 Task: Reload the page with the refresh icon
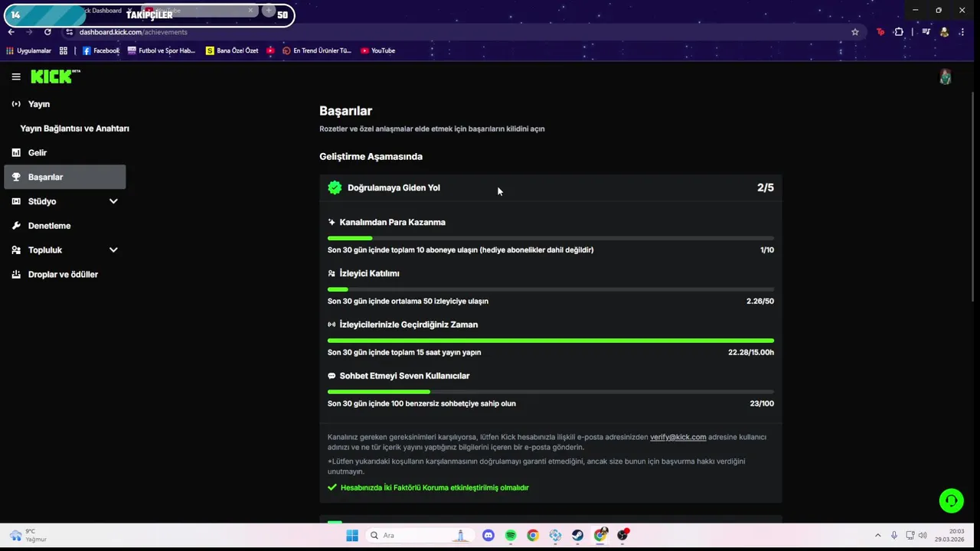(x=47, y=32)
